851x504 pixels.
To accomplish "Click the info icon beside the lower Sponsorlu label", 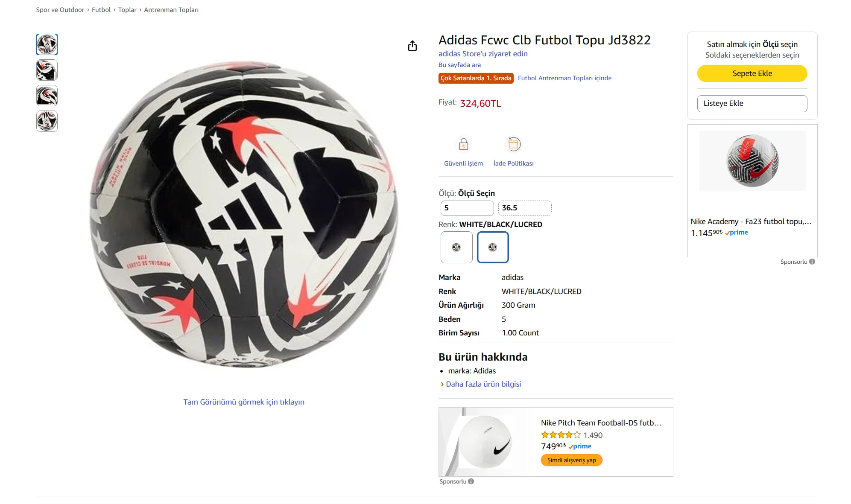I will [471, 481].
